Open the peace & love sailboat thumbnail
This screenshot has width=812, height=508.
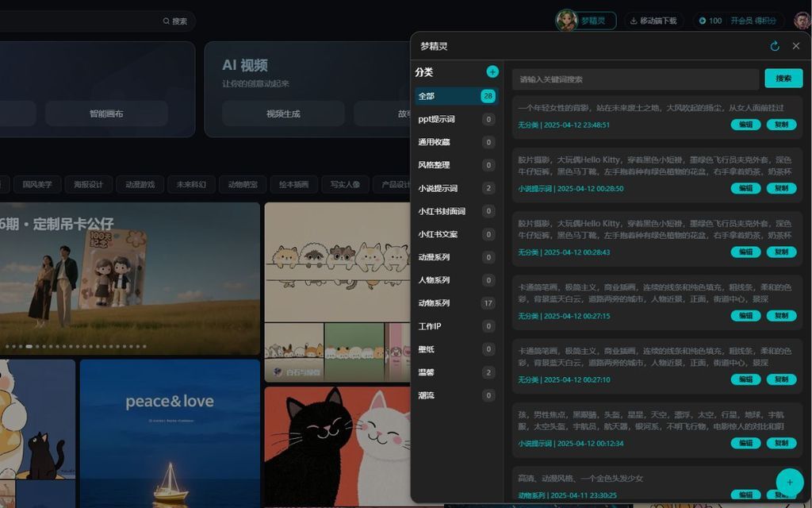[x=170, y=433]
